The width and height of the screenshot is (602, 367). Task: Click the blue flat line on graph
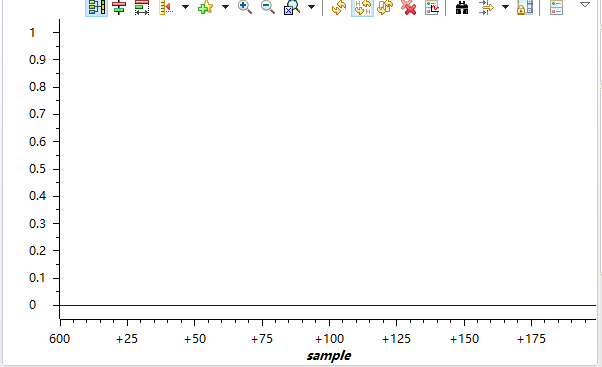click(327, 305)
